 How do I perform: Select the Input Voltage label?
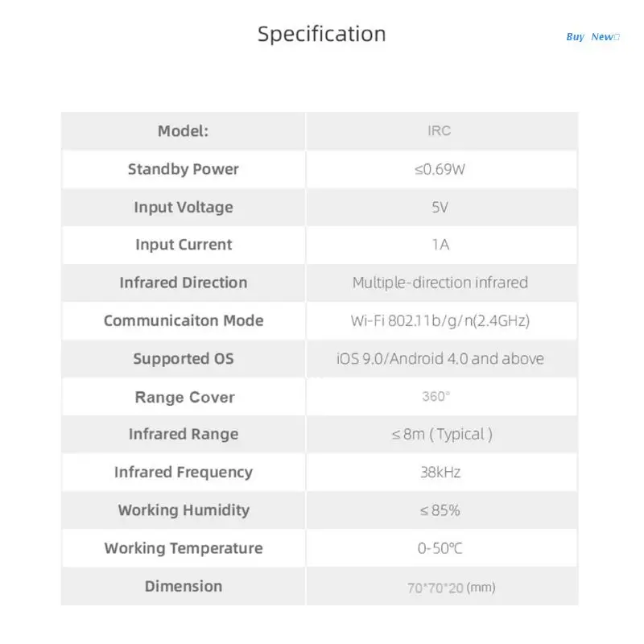(183, 207)
